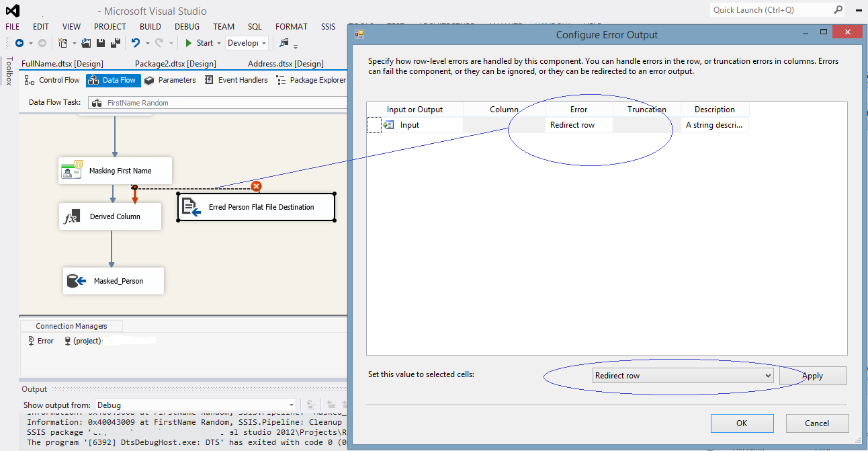Save the current file with floppy icon
868x451 pixels.
click(x=100, y=43)
